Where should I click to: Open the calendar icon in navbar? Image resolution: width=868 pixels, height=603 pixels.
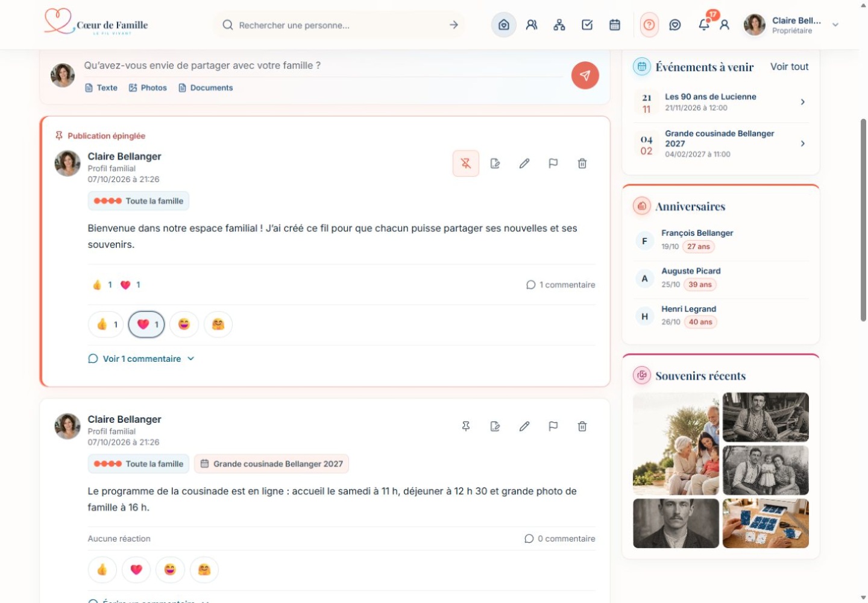[615, 25]
